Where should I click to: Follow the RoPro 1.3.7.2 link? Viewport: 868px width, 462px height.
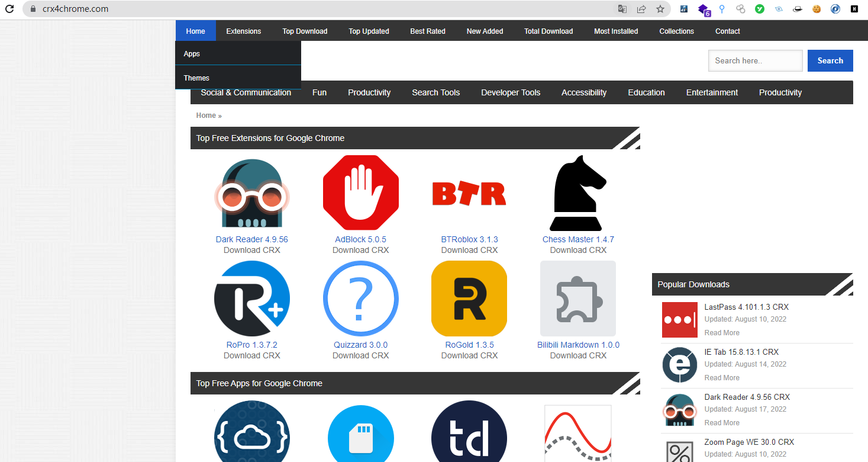pos(252,345)
